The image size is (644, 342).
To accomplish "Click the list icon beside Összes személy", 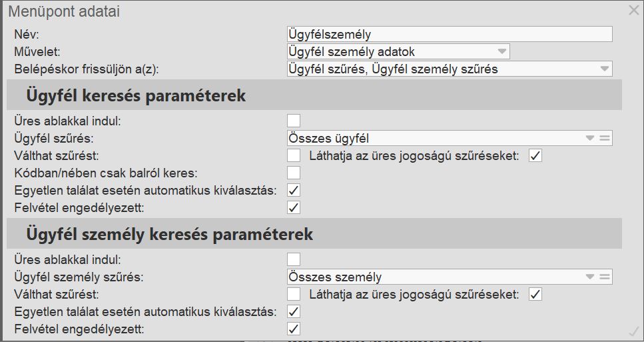I will 604,277.
